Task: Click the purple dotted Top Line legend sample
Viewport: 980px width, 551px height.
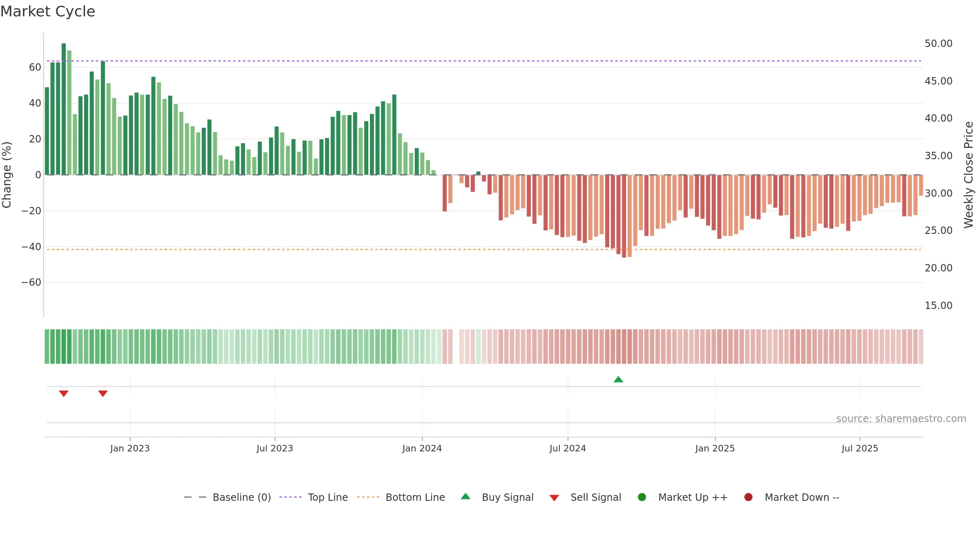Action: pos(290,497)
